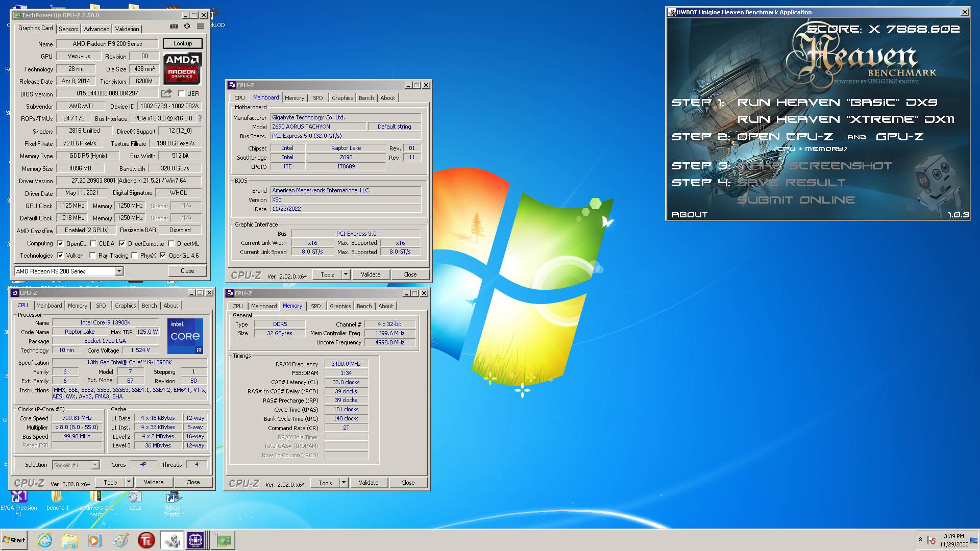
Task: Click About tab in Mainboard CPU-Z window
Action: point(387,98)
